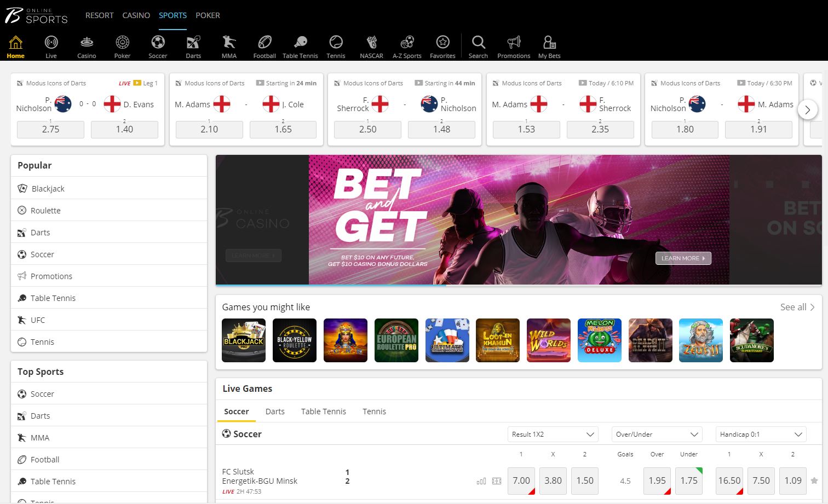Open MMA in the Top Sports list
This screenshot has width=828, height=504.
[109, 437]
